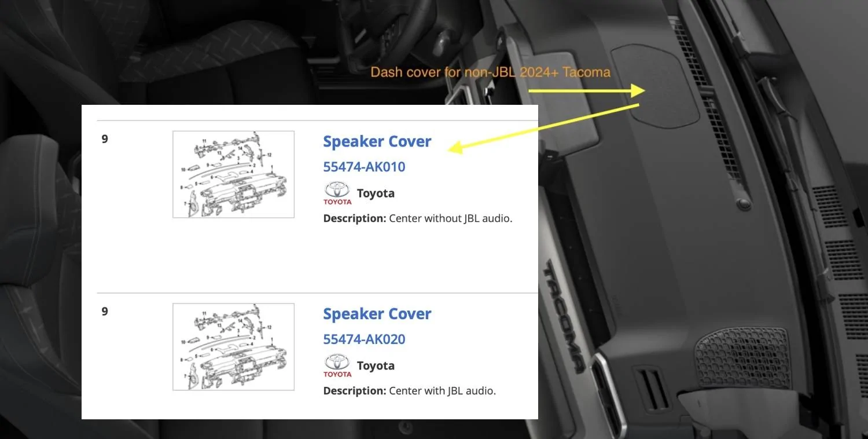
Task: Open the parts diagram thumbnail for 55474-AK020
Action: coord(233,347)
